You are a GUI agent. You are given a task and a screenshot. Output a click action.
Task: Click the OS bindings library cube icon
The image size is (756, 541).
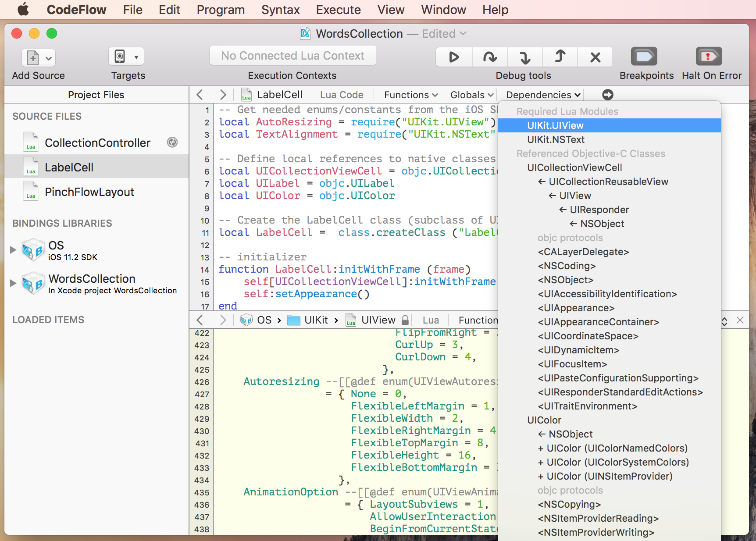pyautogui.click(x=33, y=250)
